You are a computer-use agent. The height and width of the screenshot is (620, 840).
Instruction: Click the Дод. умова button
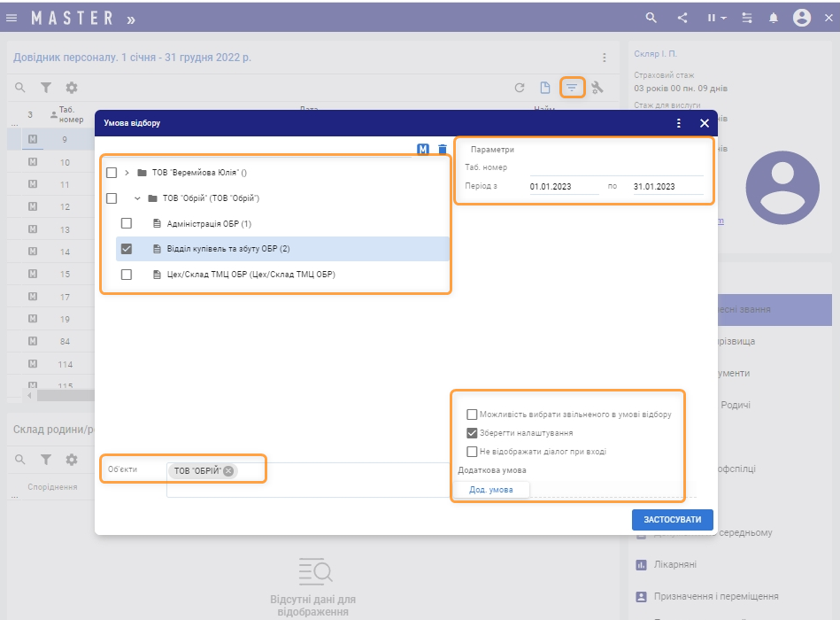(x=490, y=489)
